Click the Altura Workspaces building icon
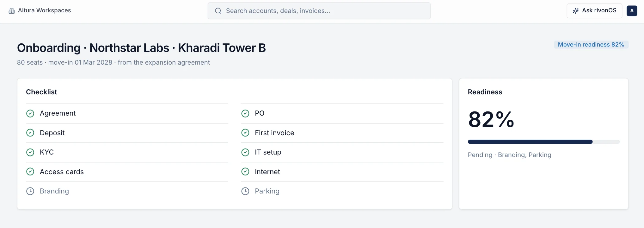 tap(12, 11)
